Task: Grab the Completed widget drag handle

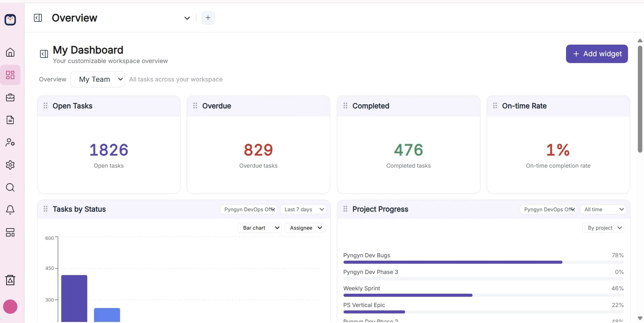Action: tap(345, 106)
